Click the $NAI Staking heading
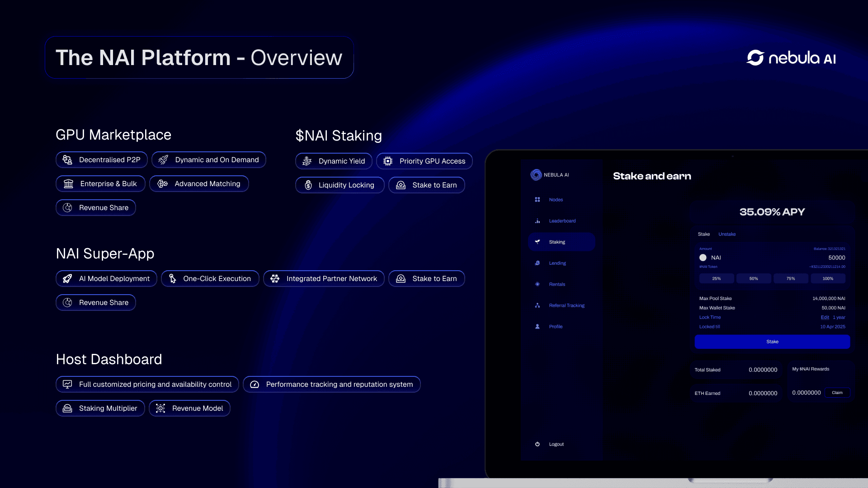Image resolution: width=868 pixels, height=488 pixels. coord(339,136)
